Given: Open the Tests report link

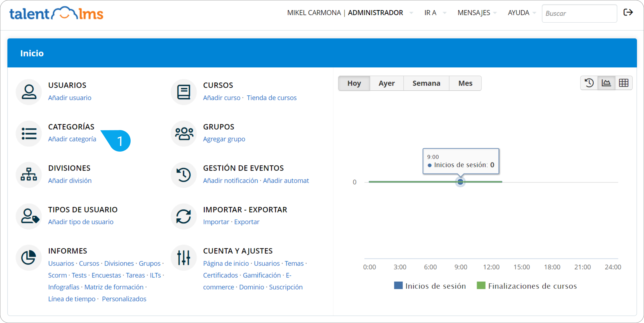Looking at the screenshot, I should click(79, 275).
